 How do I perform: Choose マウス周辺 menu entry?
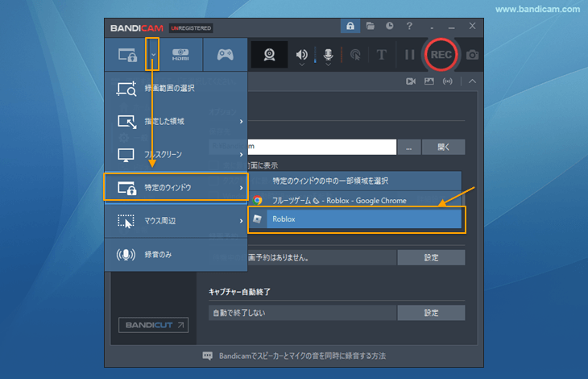[x=176, y=221]
